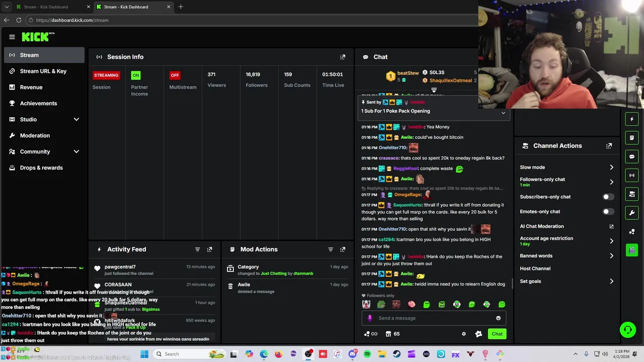Click the star badge icon next to Chat button
This screenshot has width=644, height=362.
pyautogui.click(x=478, y=334)
